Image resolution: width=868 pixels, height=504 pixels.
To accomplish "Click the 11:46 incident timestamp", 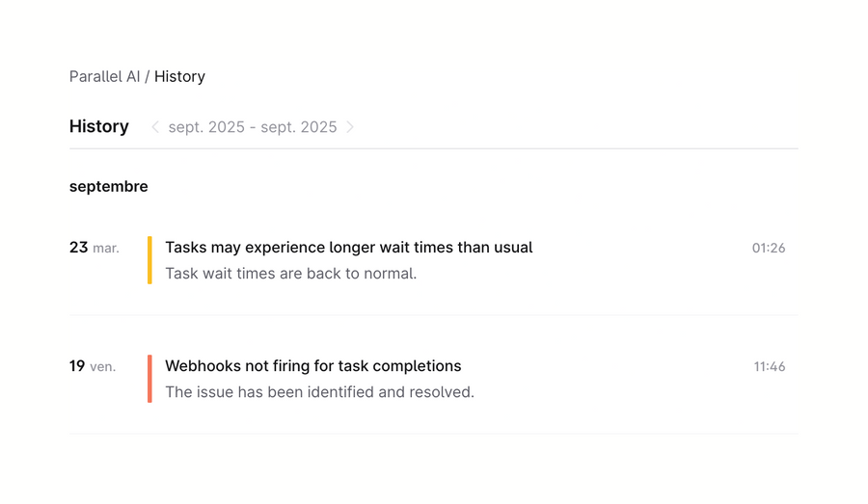I will point(770,367).
